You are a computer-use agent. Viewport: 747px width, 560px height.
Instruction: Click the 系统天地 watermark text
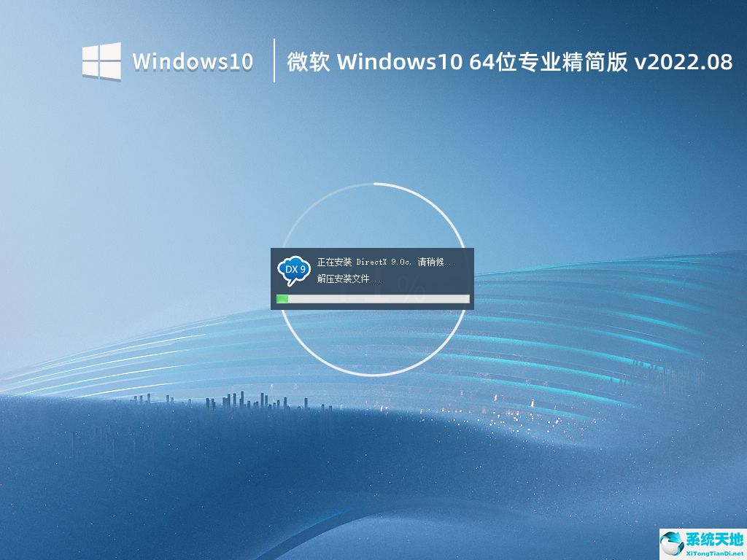[x=713, y=540]
